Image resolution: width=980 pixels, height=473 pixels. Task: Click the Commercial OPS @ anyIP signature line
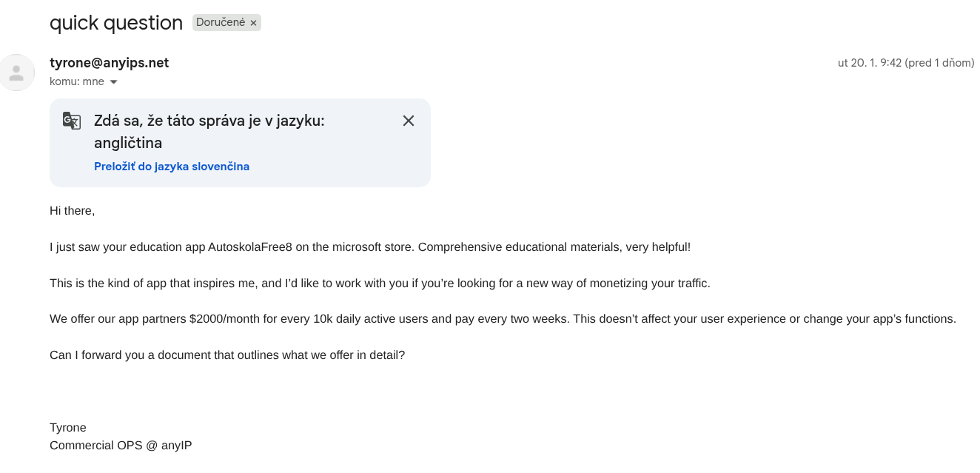121,446
